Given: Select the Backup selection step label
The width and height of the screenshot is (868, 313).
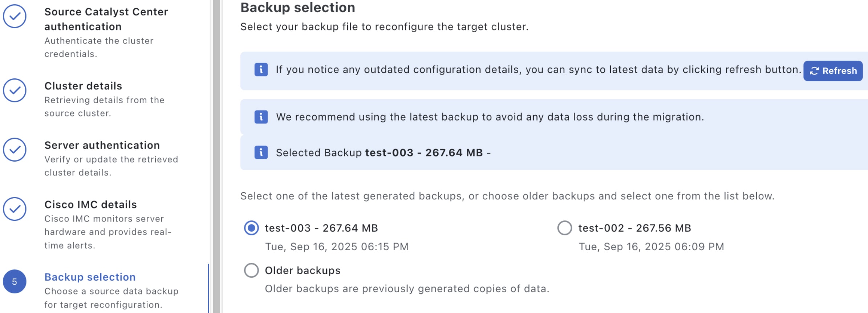Looking at the screenshot, I should tap(90, 277).
